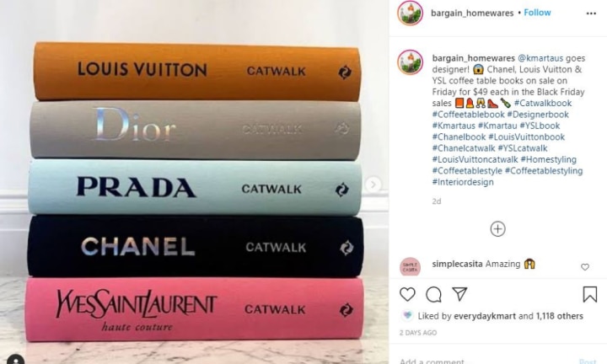607x364 pixels.
Task: Open comments with the speech bubble icon
Action: (x=433, y=295)
